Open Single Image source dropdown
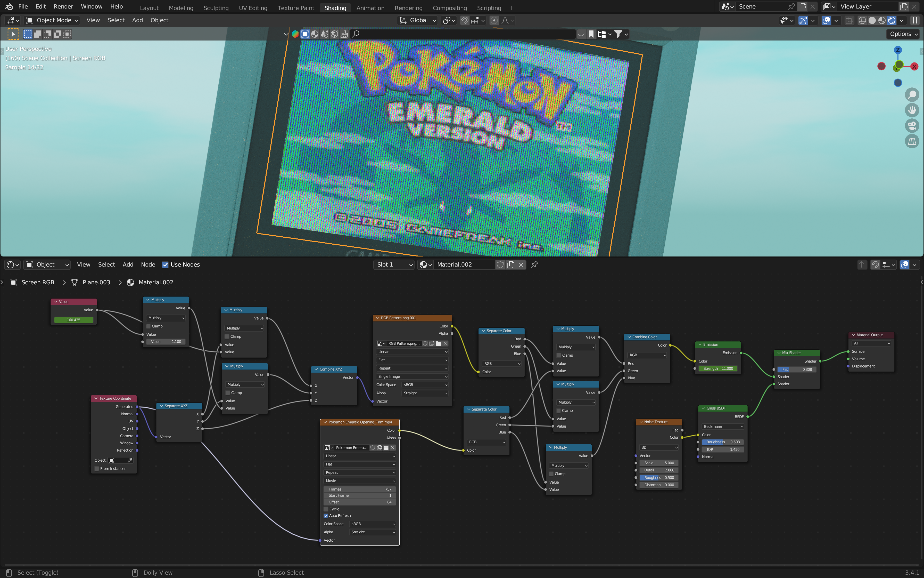 [x=412, y=376]
